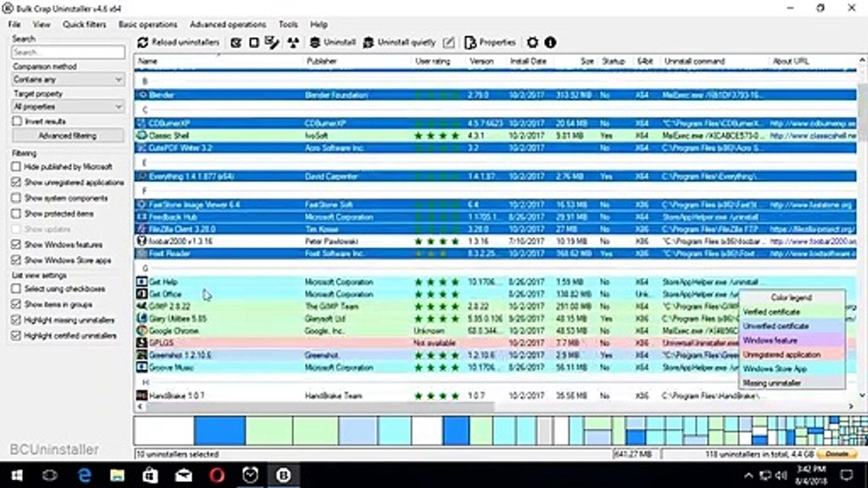Screen dimensions: 868x488
Task: Select the foobar2000 v1.3.16 entry
Action: (x=496, y=241)
